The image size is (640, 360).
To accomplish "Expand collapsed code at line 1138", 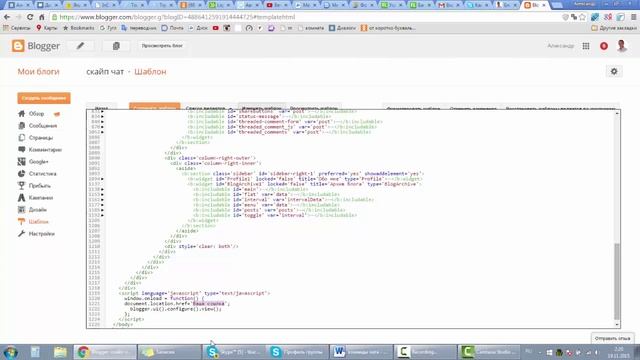I will (x=102, y=189).
